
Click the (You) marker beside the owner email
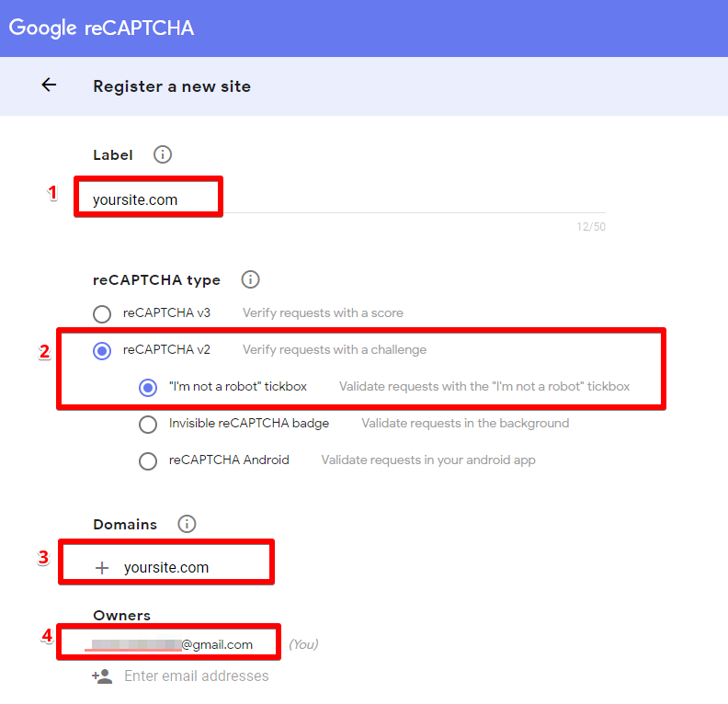pos(303,644)
